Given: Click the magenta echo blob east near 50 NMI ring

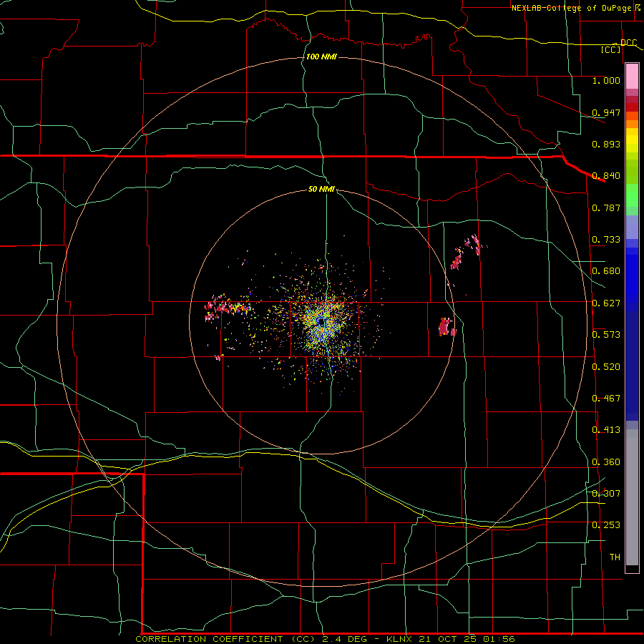Looking at the screenshot, I should pyautogui.click(x=446, y=327).
